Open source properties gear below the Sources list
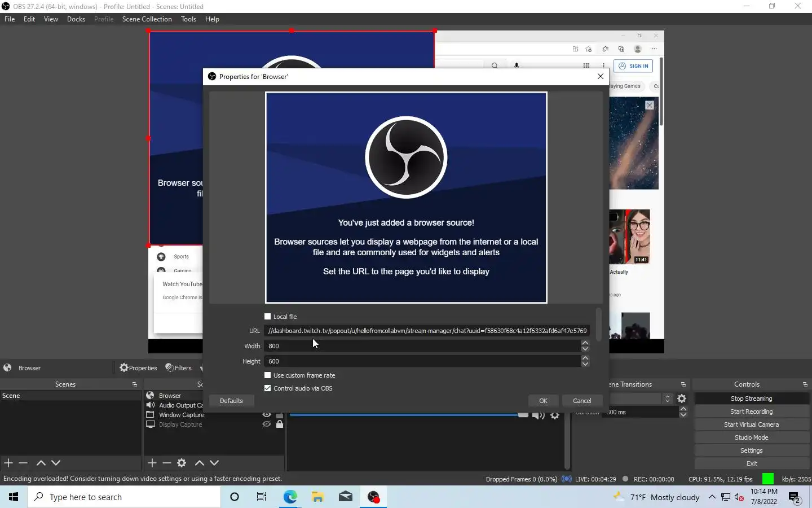812x508 pixels. pos(182,463)
